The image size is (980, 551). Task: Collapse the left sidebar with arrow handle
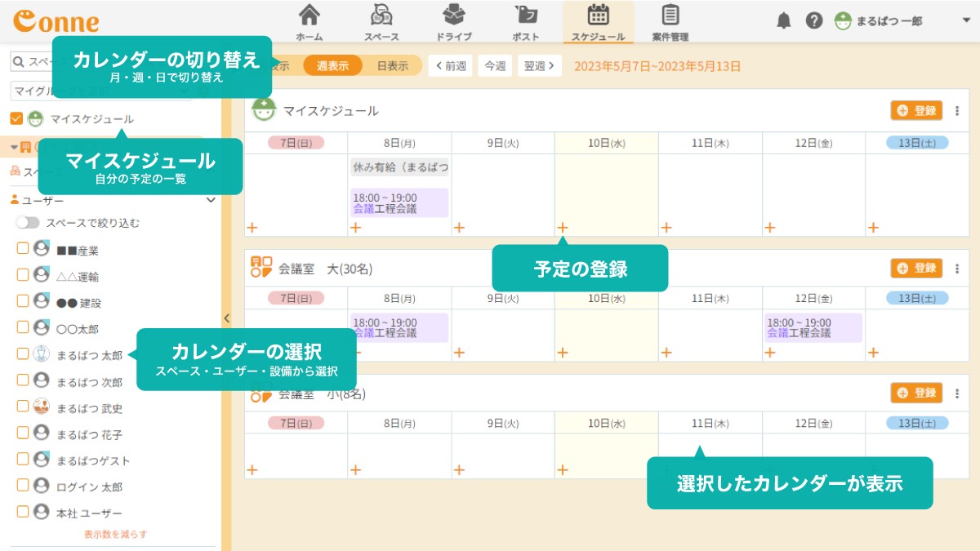pyautogui.click(x=226, y=318)
